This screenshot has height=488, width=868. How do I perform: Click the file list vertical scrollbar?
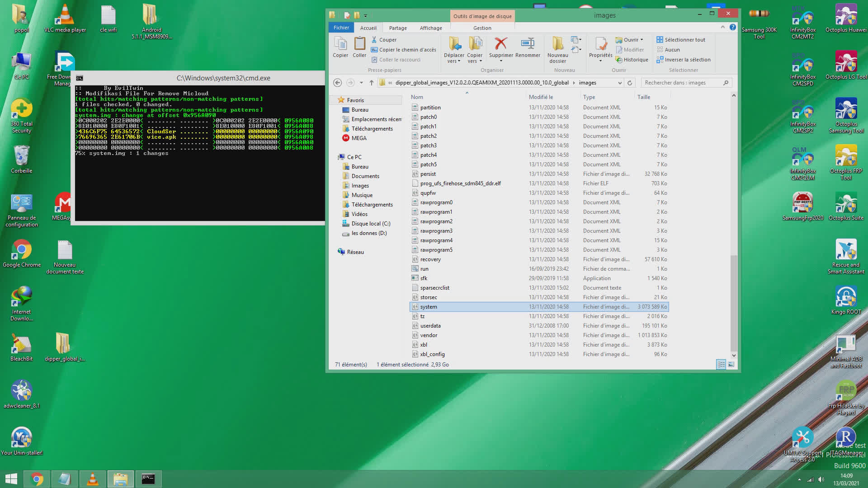click(x=733, y=303)
